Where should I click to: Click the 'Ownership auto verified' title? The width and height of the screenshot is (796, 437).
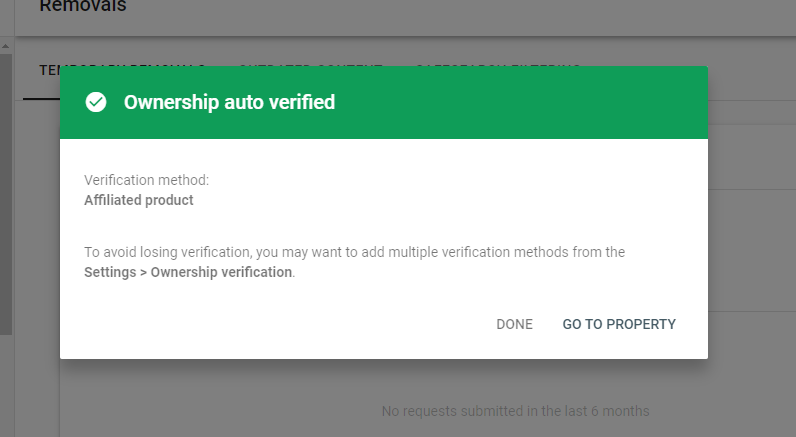(229, 102)
